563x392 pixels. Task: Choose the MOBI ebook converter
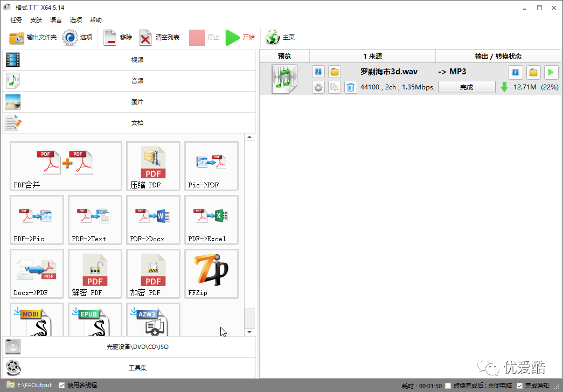(x=37, y=319)
